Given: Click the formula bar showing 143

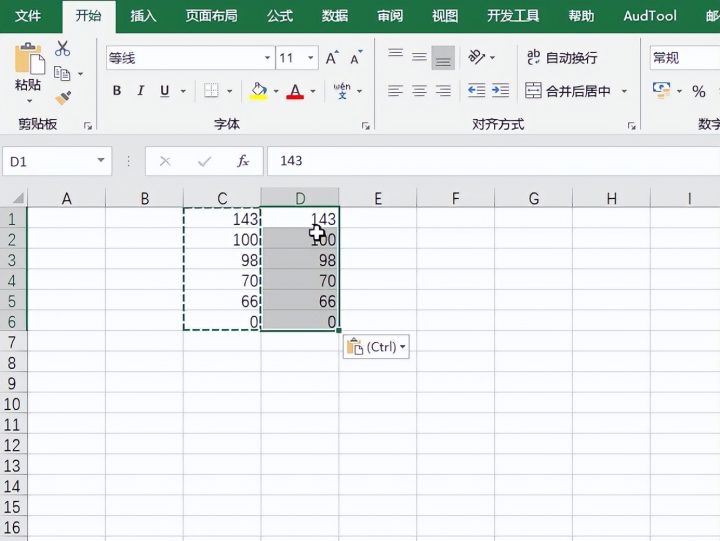Looking at the screenshot, I should (x=494, y=161).
